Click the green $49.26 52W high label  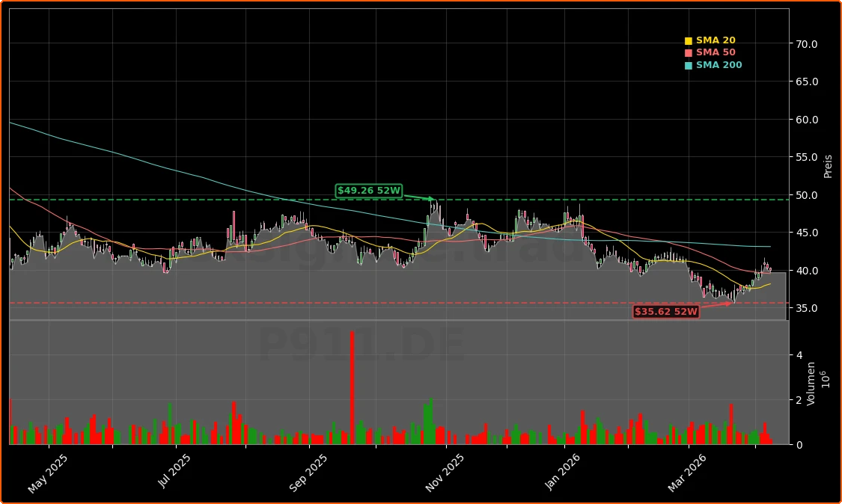(369, 191)
